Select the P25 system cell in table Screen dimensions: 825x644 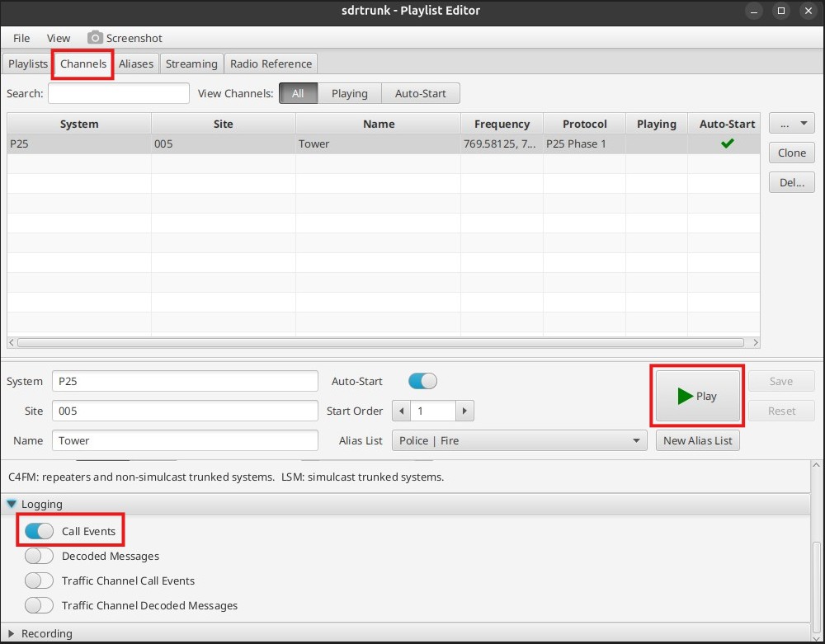pyautogui.click(x=79, y=143)
